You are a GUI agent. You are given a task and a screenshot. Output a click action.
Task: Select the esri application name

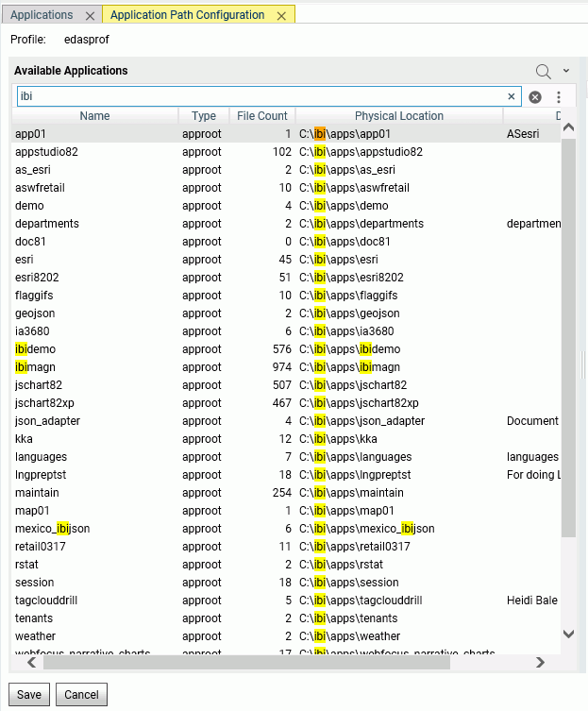[x=24, y=260]
